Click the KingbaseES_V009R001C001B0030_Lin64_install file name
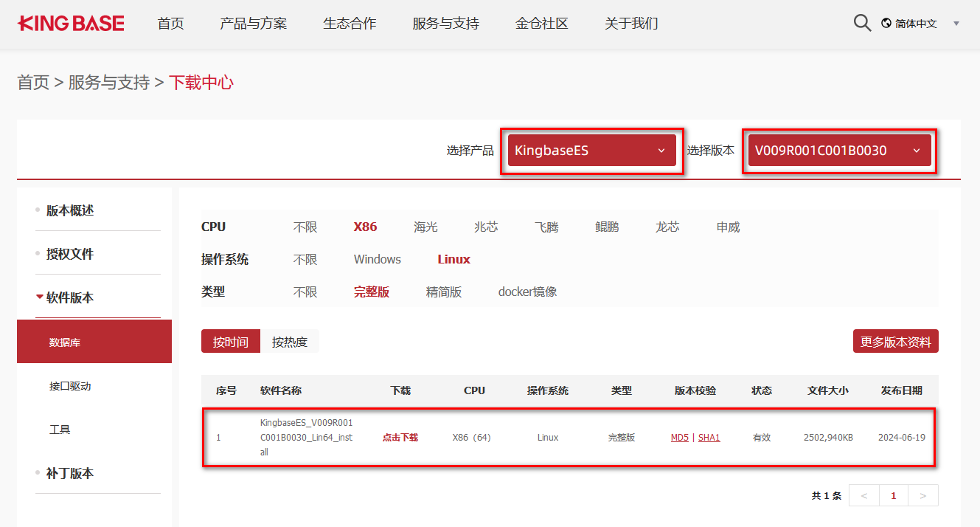This screenshot has width=980, height=527. pyautogui.click(x=306, y=438)
